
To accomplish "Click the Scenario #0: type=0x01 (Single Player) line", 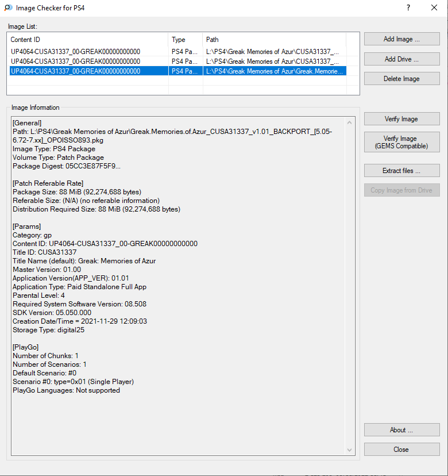I will point(73,382).
